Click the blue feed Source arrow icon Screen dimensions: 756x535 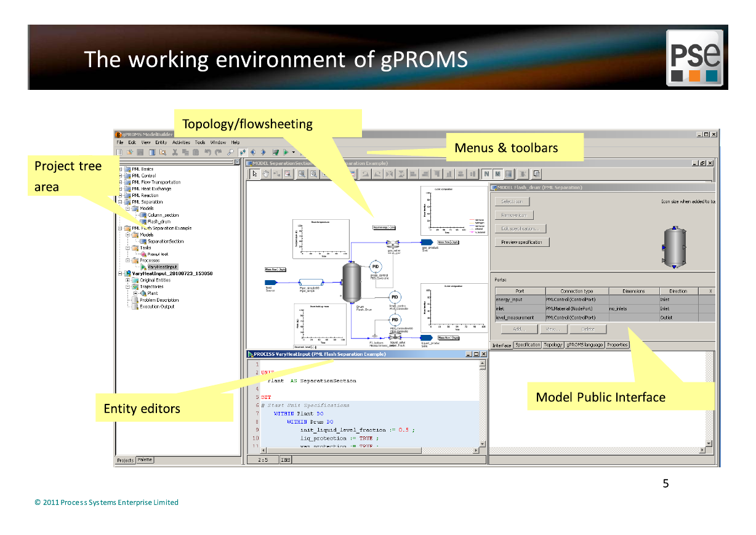click(x=271, y=282)
